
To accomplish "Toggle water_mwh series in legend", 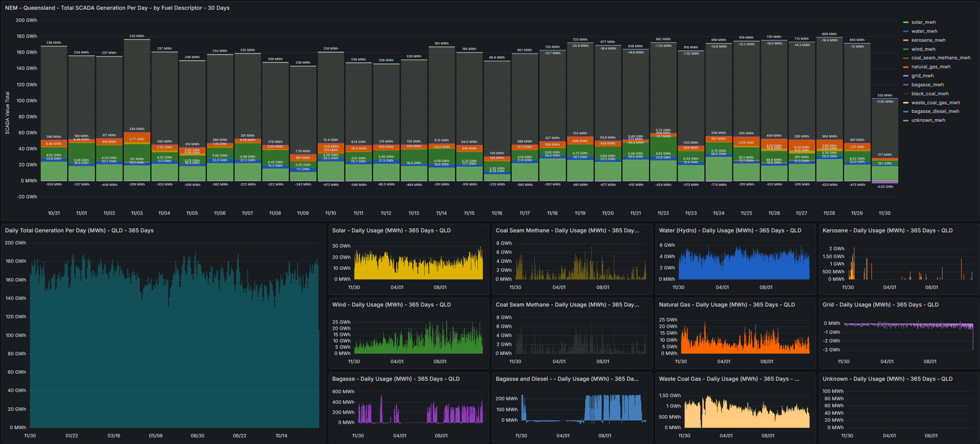I will [924, 31].
